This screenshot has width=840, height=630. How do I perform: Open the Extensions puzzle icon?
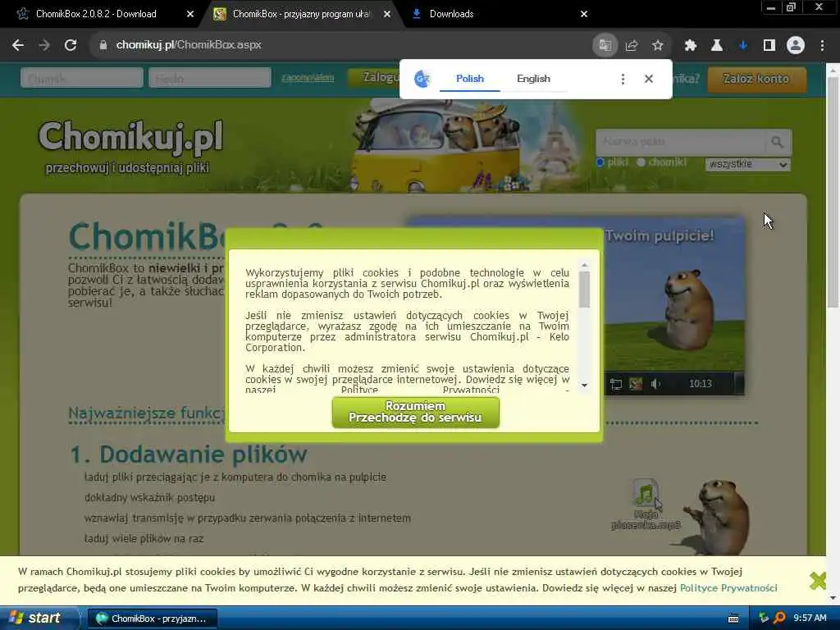[691, 46]
